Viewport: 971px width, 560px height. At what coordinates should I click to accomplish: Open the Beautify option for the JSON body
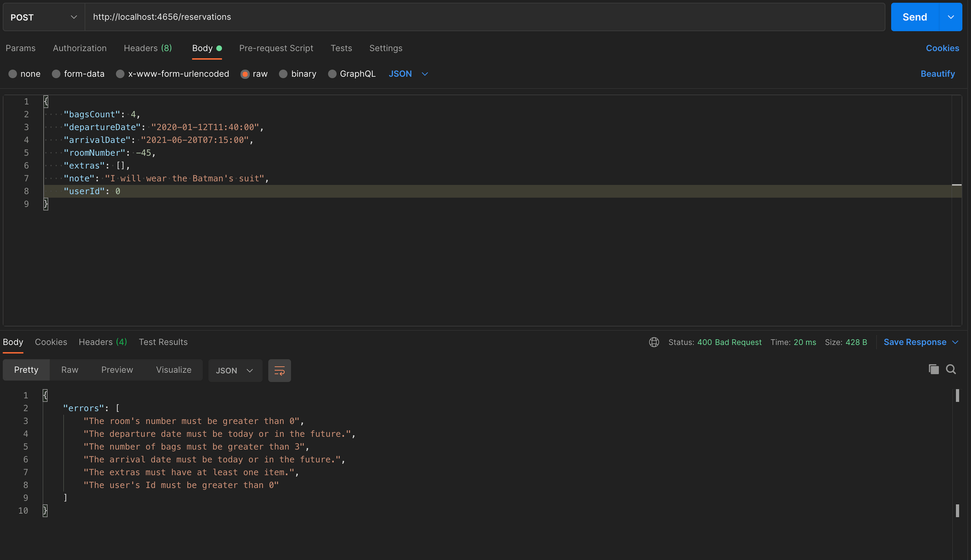click(x=938, y=74)
